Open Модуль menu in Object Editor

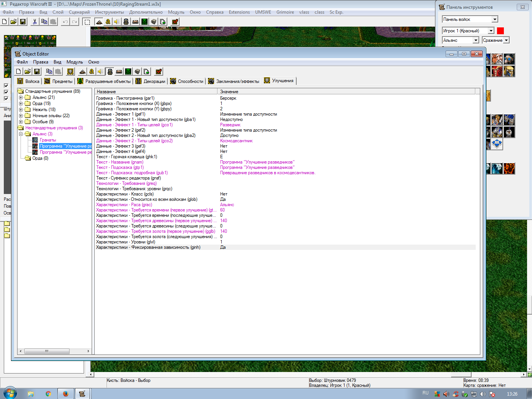pyautogui.click(x=75, y=62)
